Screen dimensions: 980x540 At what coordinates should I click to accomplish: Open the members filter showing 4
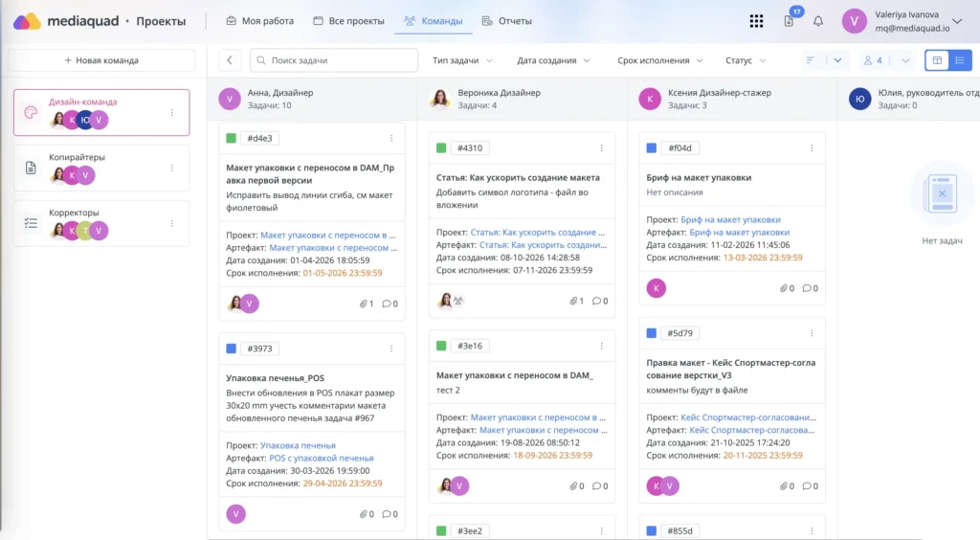pyautogui.click(x=873, y=60)
